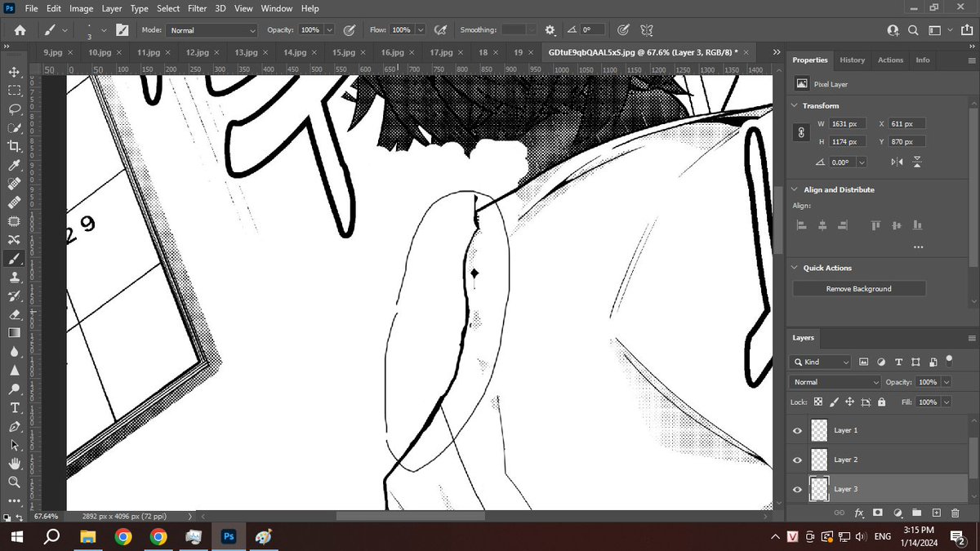Add a layer style with fx icon
The width and height of the screenshot is (980, 551).
coord(859,513)
